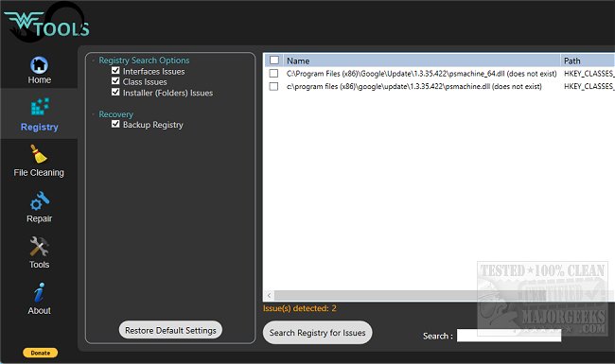The height and width of the screenshot is (364, 615).
Task: Select the psmachine_64.dll issue checkbox
Action: 273,73
